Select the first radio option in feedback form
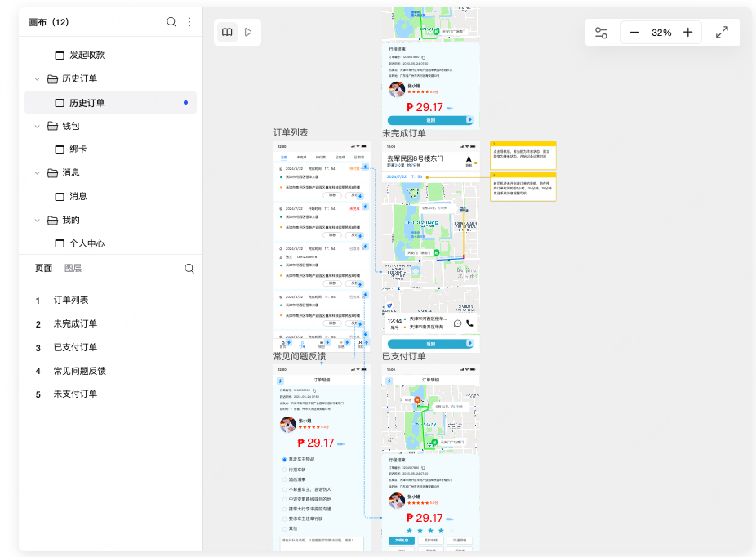 pyautogui.click(x=284, y=459)
